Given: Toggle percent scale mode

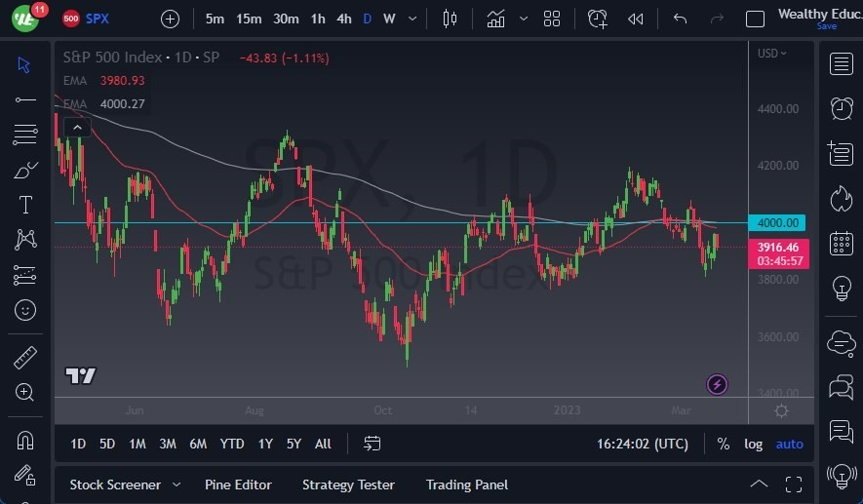Looking at the screenshot, I should 724,444.
